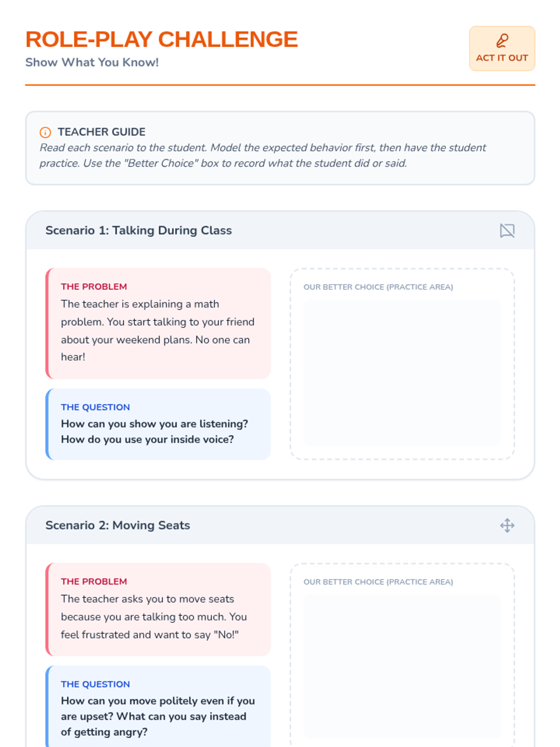
Task: Click The Question card about listening
Action: click(x=158, y=424)
